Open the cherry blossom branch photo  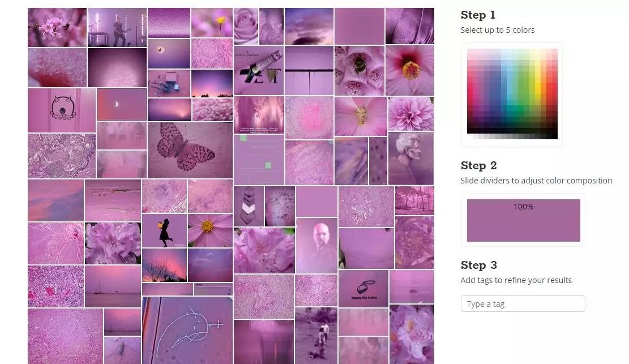[x=57, y=27]
